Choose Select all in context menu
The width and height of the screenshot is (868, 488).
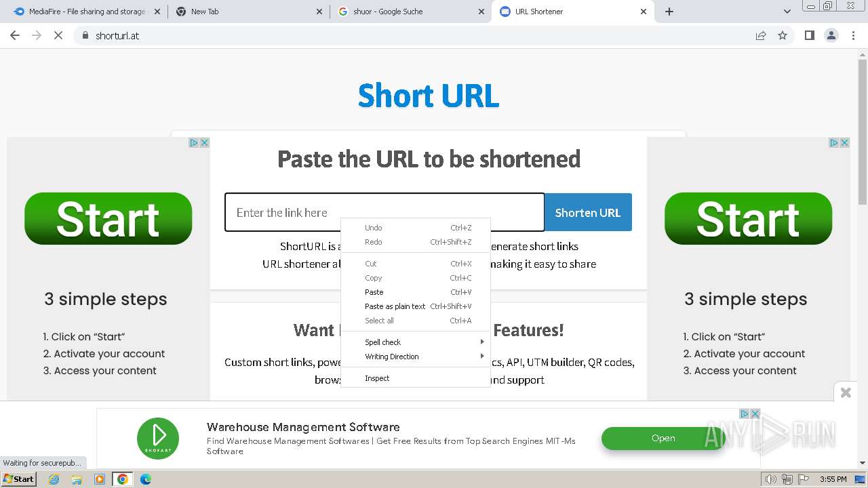415,321
